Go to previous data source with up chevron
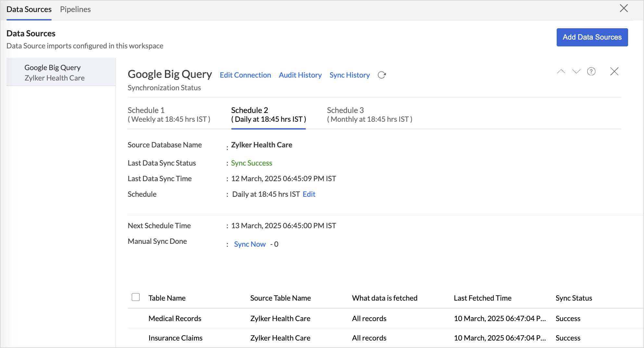This screenshot has height=348, width=644. coord(561,71)
